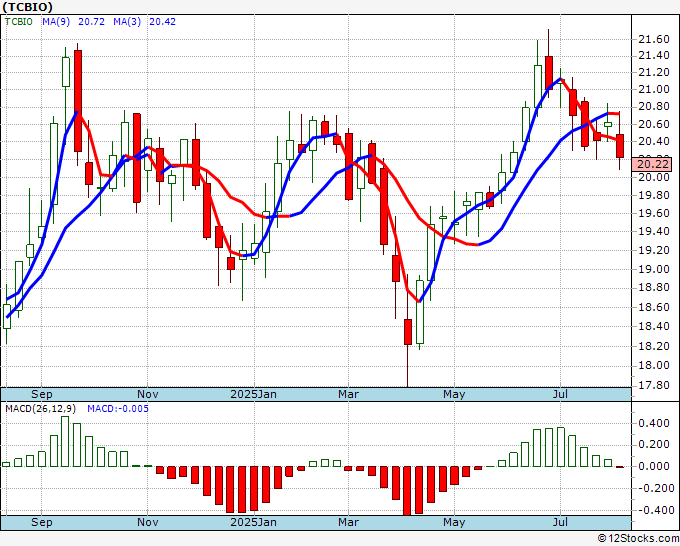The height and width of the screenshot is (546, 680).
Task: Click the 19.20 price axis label
Action: (x=654, y=250)
